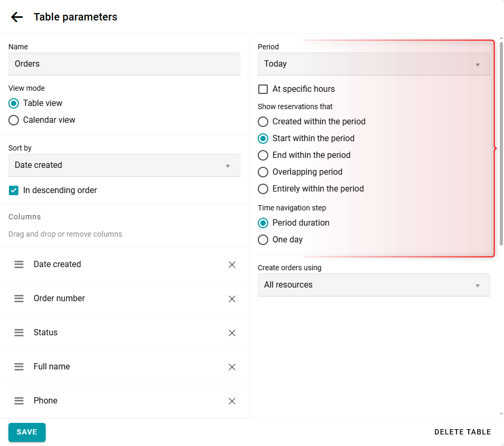The height and width of the screenshot is (446, 504).
Task: Remove the Date created column
Action: 232,264
